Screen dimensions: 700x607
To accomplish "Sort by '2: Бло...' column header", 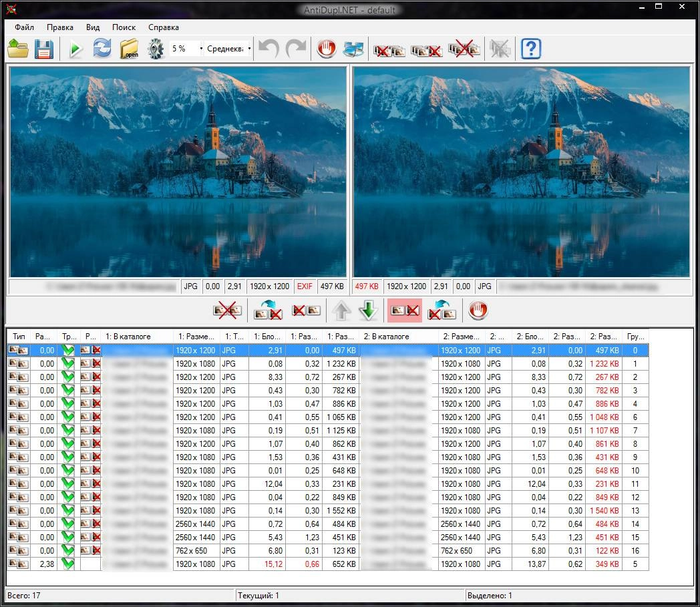I will pos(530,337).
